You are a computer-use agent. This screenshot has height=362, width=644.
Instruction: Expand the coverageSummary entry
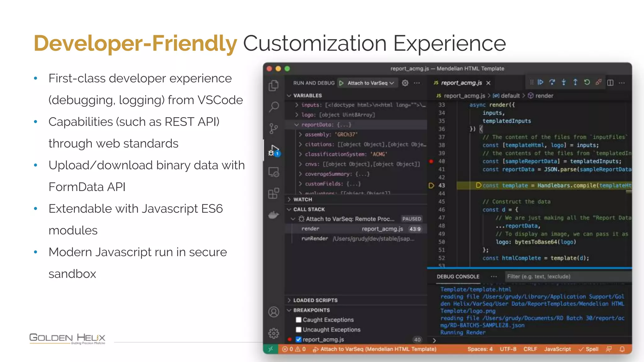click(300, 174)
